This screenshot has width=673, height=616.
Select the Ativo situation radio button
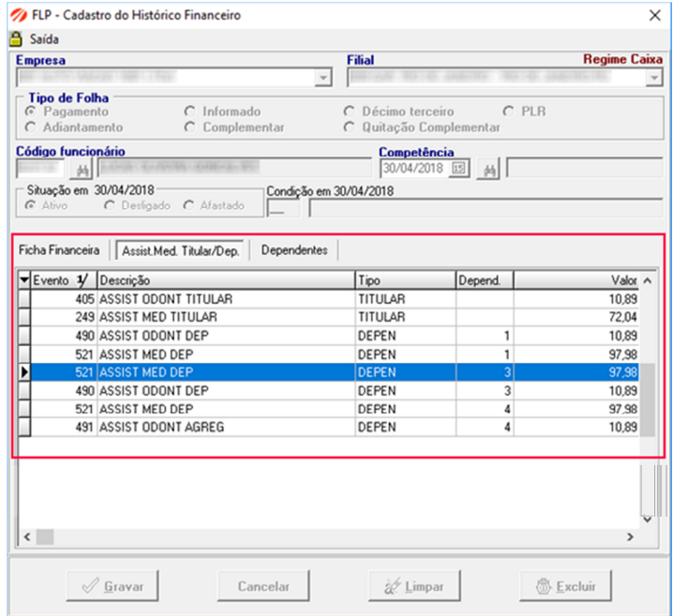[30, 205]
